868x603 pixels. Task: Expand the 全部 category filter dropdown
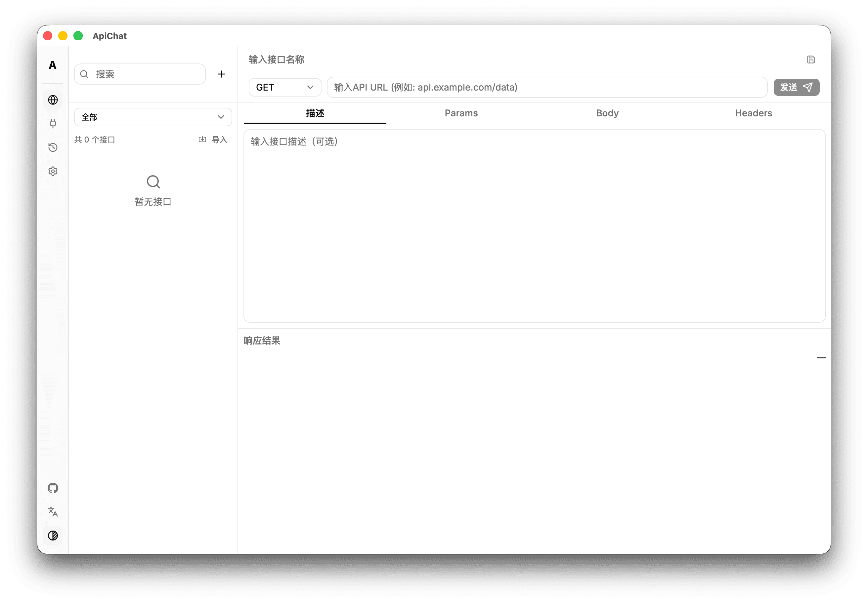point(153,117)
